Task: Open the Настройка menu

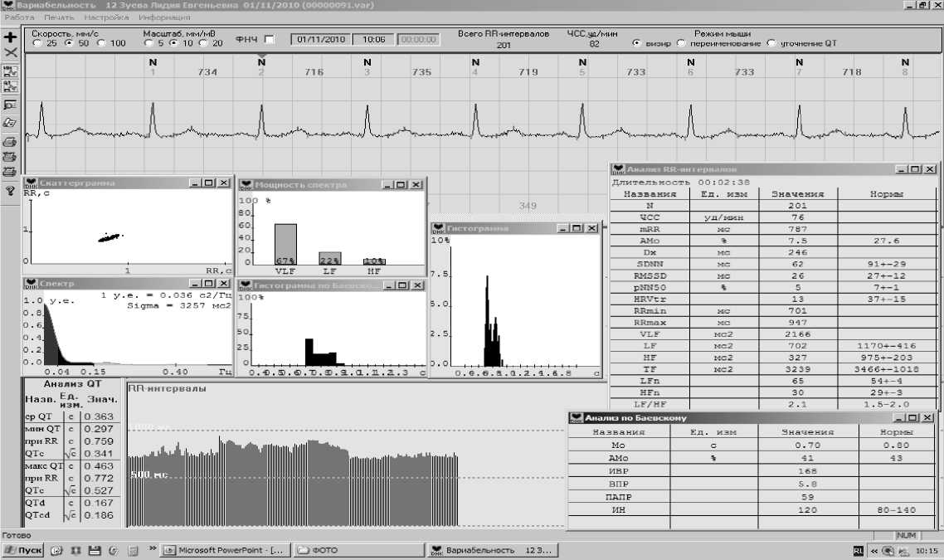Action: click(107, 17)
